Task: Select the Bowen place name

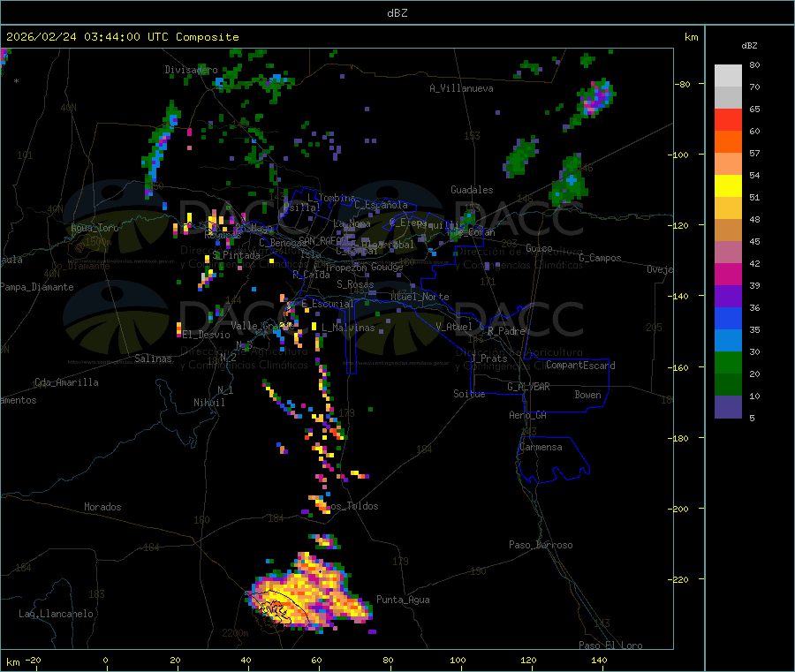Action: pyautogui.click(x=587, y=395)
